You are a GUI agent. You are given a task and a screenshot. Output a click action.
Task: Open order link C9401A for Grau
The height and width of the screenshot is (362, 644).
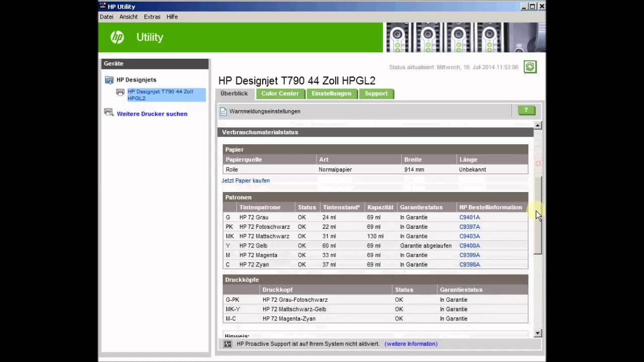tap(469, 217)
